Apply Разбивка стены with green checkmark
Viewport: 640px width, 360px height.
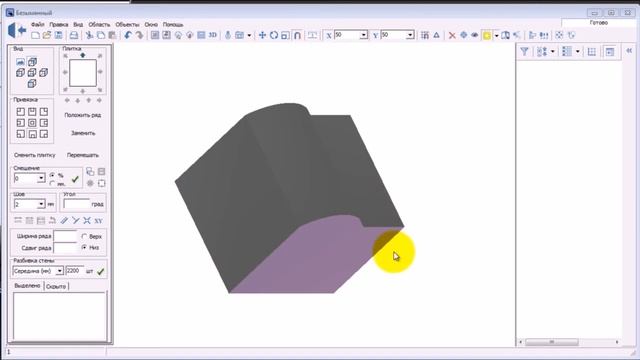click(x=101, y=271)
